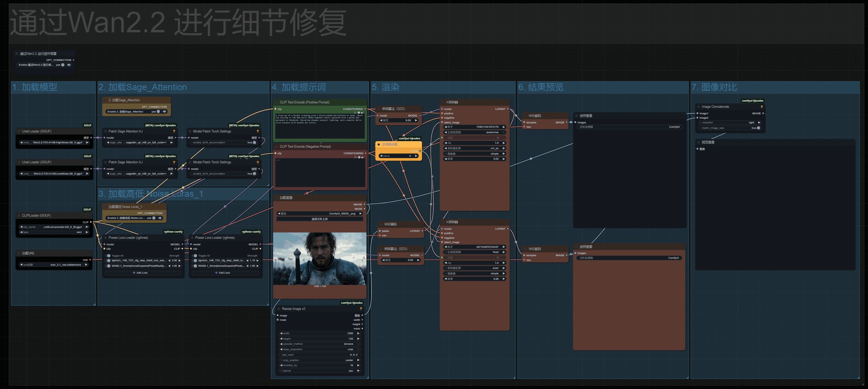The image size is (868, 389).
Task: Click arrow icon on Enable 2. 加载Sage_Attention row
Action: pyautogui.click(x=165, y=112)
